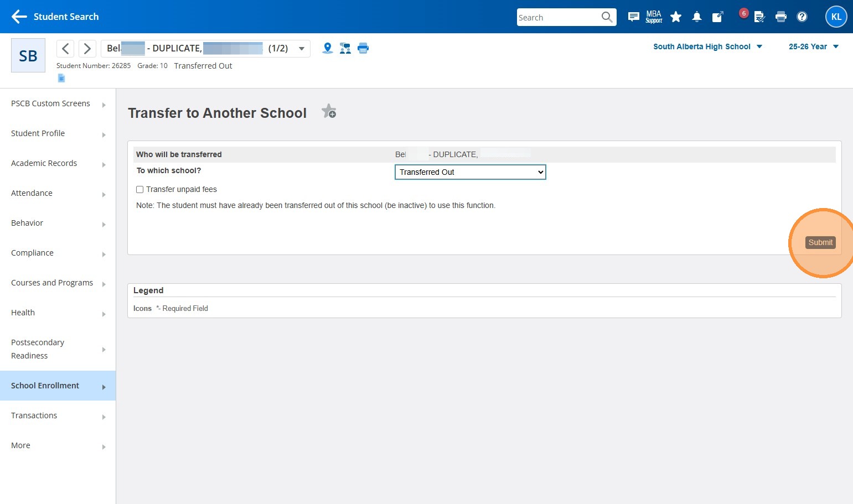Click the Transfer to Another School heading

217,113
